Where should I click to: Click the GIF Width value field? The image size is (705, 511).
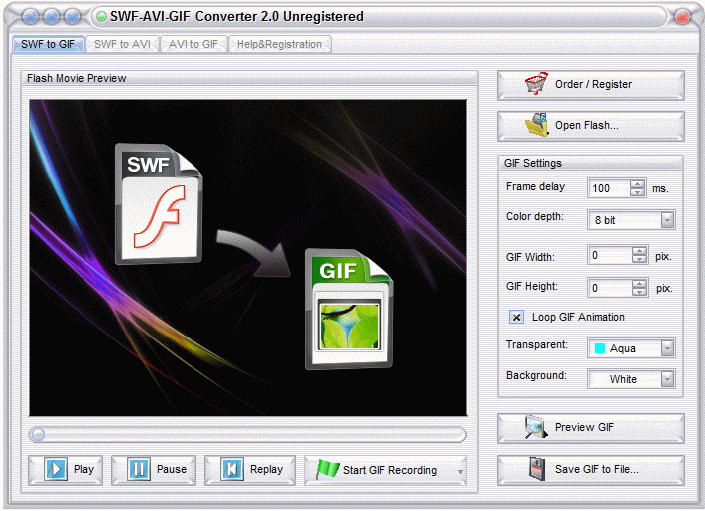(610, 255)
